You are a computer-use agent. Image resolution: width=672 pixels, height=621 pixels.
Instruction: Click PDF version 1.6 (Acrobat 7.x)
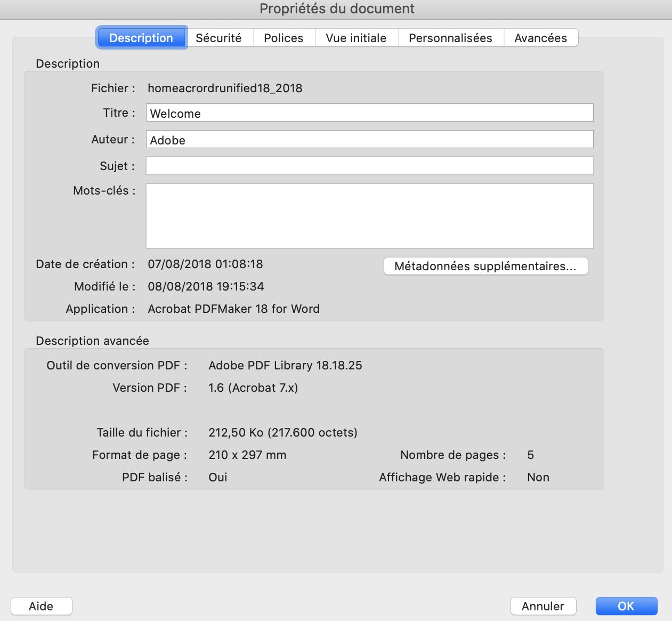click(x=253, y=388)
